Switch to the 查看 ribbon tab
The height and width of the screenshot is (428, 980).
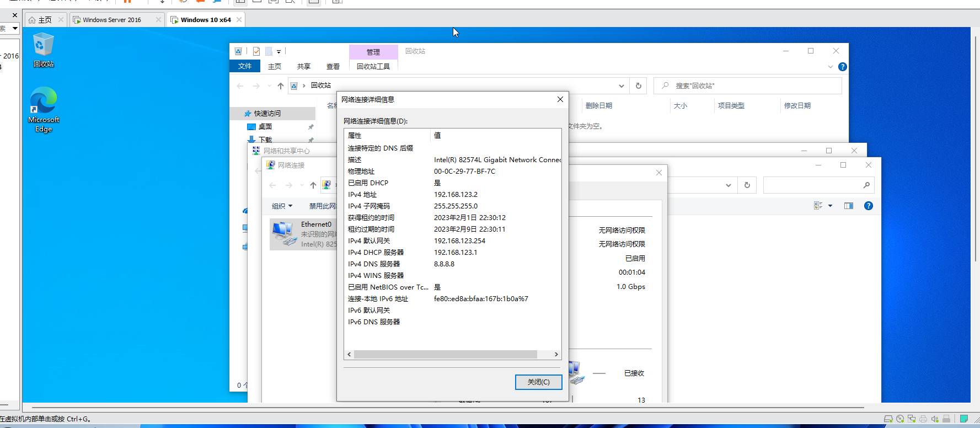tap(333, 66)
